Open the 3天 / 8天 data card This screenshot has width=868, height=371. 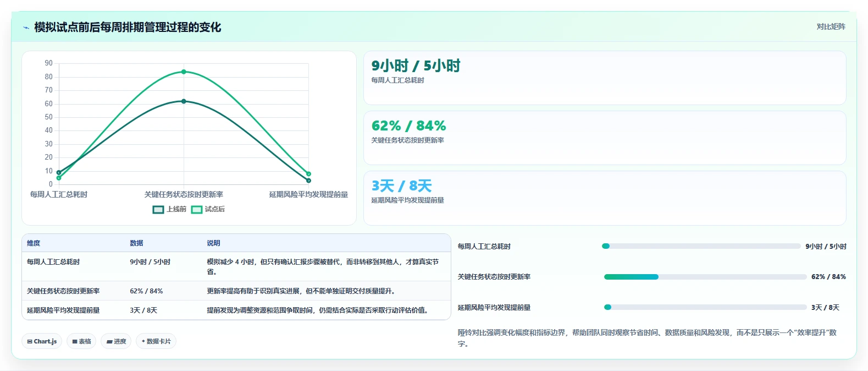click(x=605, y=198)
